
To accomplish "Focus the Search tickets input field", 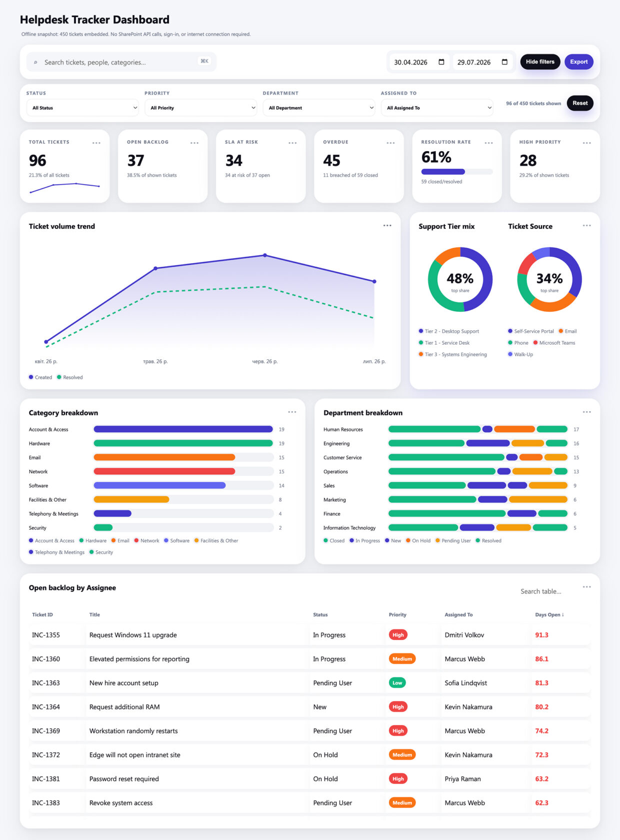I will pyautogui.click(x=121, y=62).
